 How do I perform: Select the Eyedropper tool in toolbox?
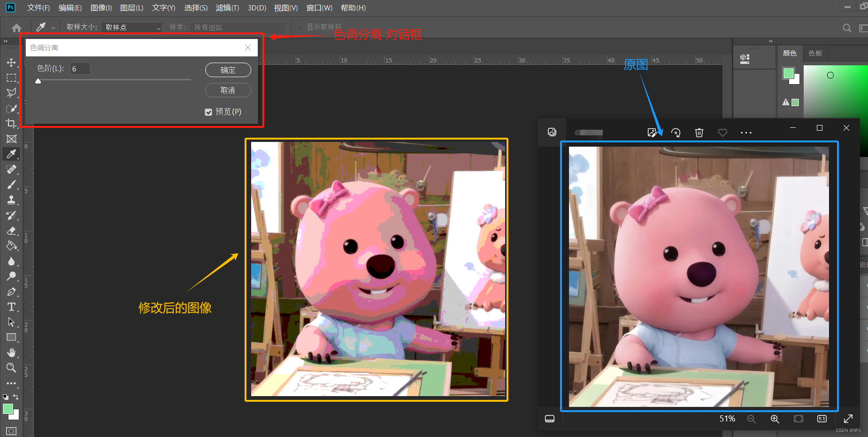11,154
